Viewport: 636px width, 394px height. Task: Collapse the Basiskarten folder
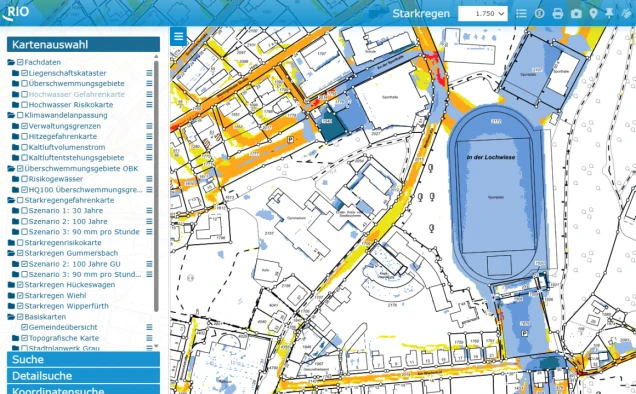pyautogui.click(x=11, y=316)
